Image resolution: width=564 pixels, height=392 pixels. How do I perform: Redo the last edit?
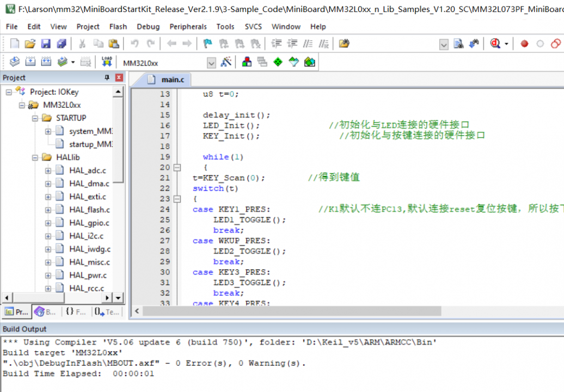pos(151,44)
